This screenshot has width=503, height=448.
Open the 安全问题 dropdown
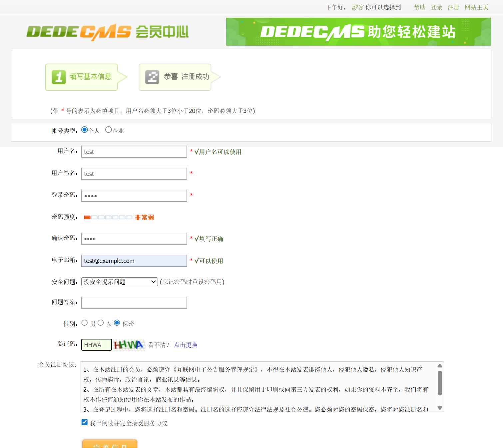tap(120, 282)
